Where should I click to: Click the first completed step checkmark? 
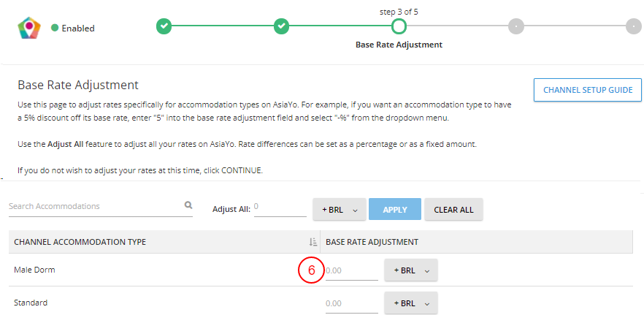tap(164, 27)
